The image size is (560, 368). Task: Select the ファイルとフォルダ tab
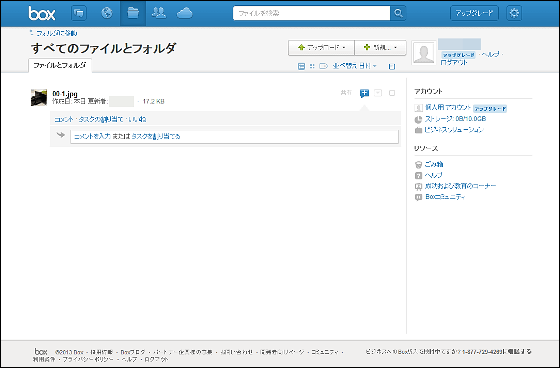pos(60,65)
